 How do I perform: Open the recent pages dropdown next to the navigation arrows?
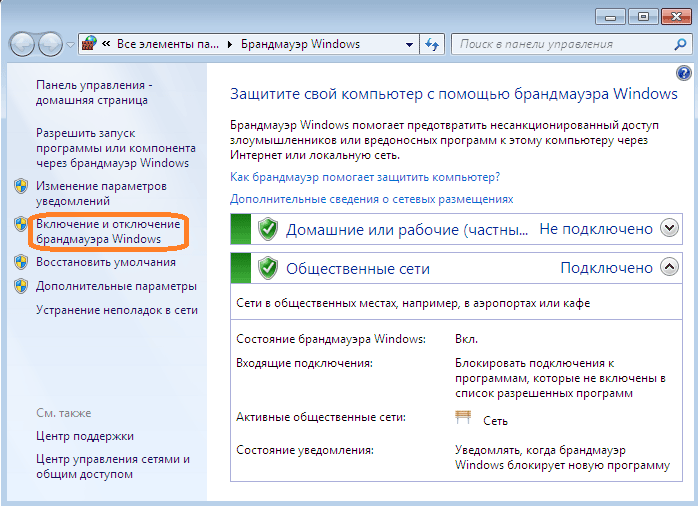click(x=70, y=45)
